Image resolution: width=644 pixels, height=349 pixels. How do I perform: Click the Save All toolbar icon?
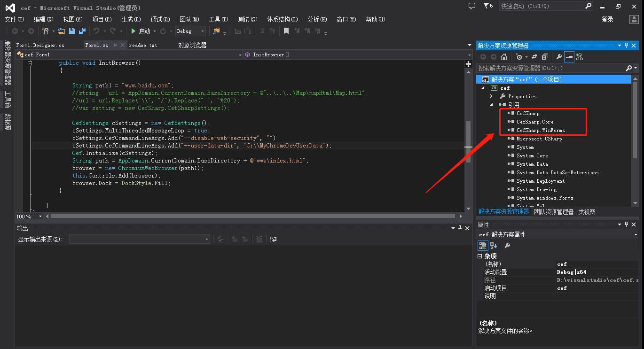pos(82,31)
